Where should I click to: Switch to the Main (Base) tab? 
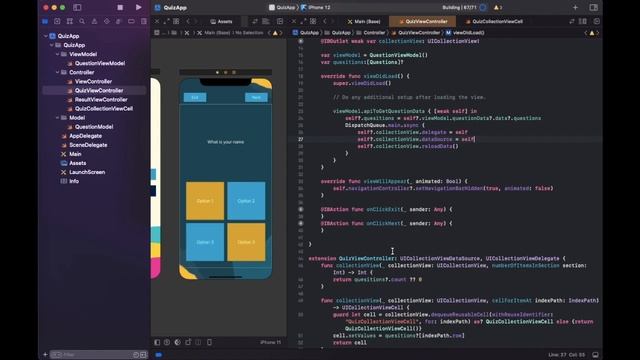(x=364, y=21)
